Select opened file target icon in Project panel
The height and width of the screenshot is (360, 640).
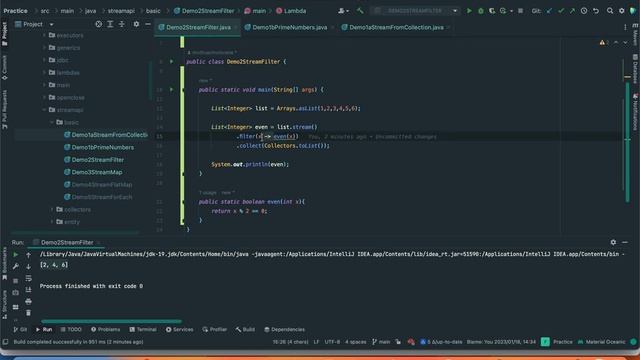(x=98, y=24)
